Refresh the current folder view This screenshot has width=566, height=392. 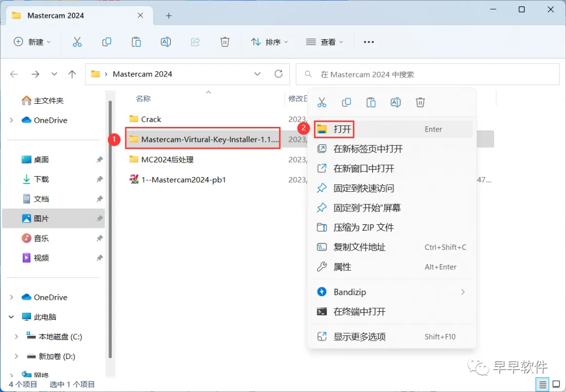click(x=278, y=74)
